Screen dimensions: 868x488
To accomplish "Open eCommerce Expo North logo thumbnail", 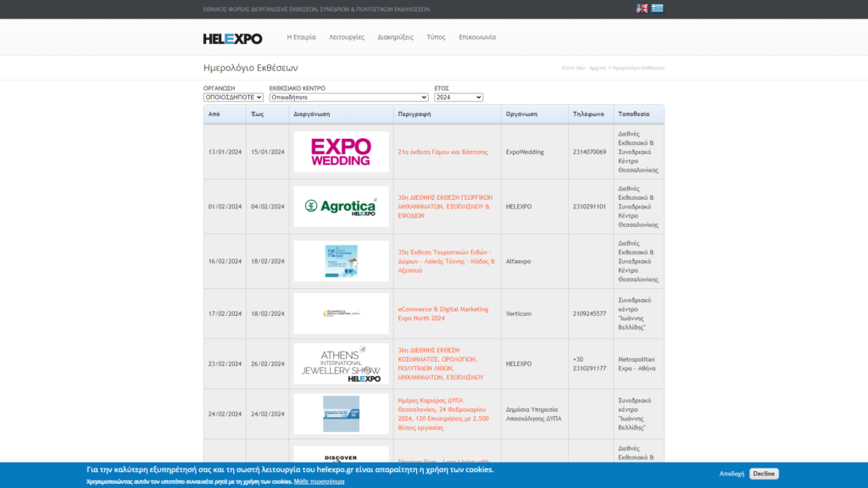I will 341,313.
